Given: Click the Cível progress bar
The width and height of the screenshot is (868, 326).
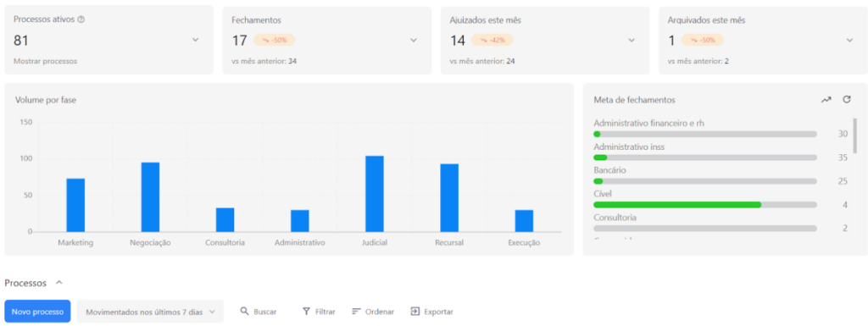Looking at the screenshot, I should tap(705, 204).
